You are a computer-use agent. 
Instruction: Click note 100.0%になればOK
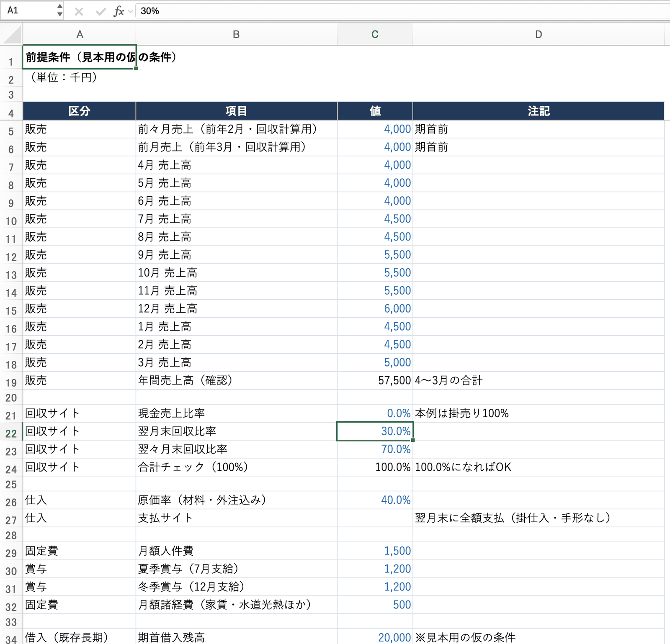(539, 467)
